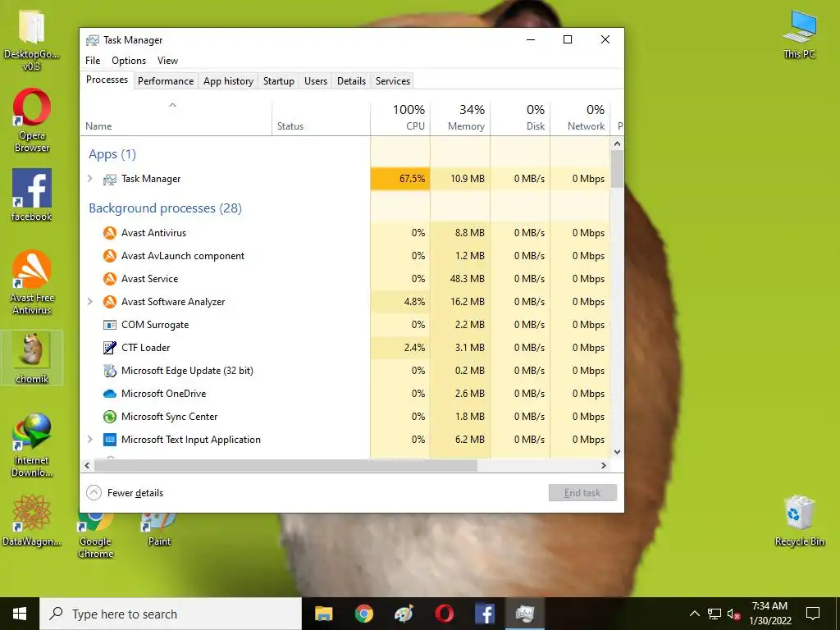This screenshot has width=840, height=630.
Task: Click the Status column header
Action: pyautogui.click(x=321, y=117)
